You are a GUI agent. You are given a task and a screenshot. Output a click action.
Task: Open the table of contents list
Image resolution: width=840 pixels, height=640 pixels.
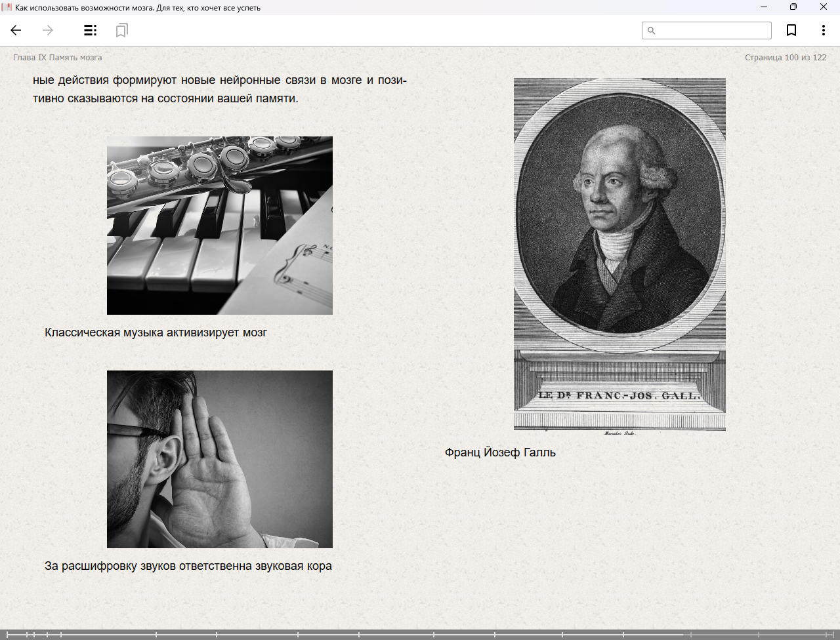[91, 30]
